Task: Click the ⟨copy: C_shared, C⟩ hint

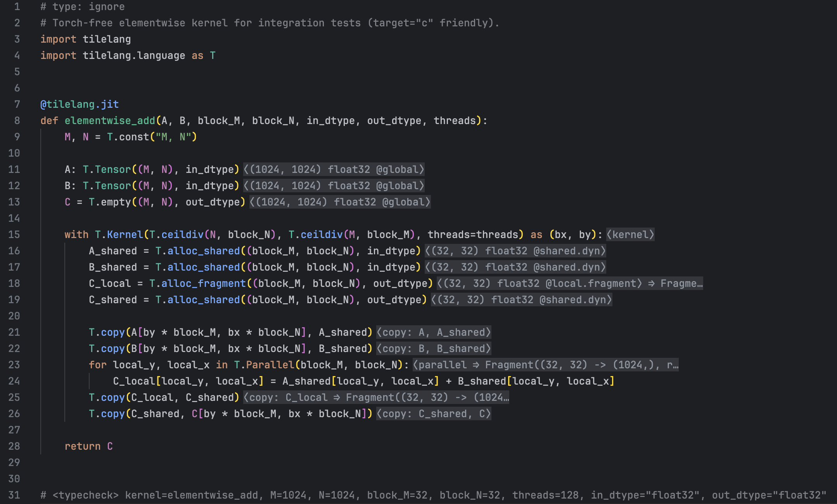Action: pos(434,414)
